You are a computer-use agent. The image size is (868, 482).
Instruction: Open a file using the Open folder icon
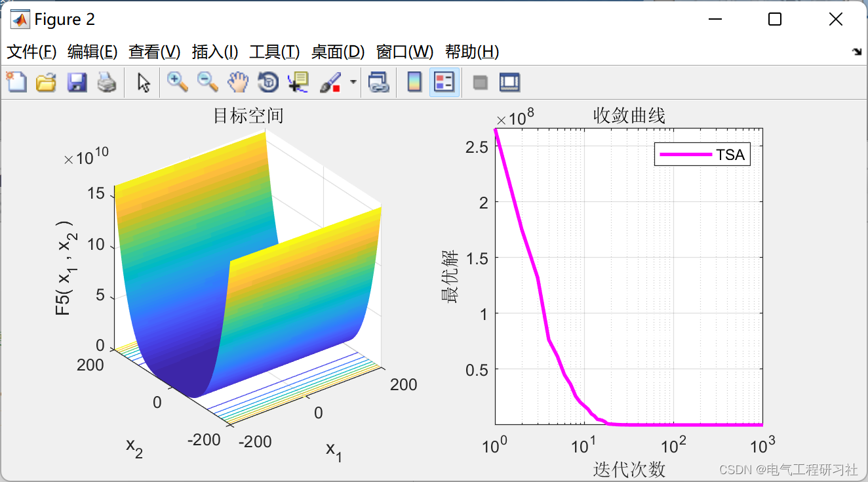coord(45,82)
